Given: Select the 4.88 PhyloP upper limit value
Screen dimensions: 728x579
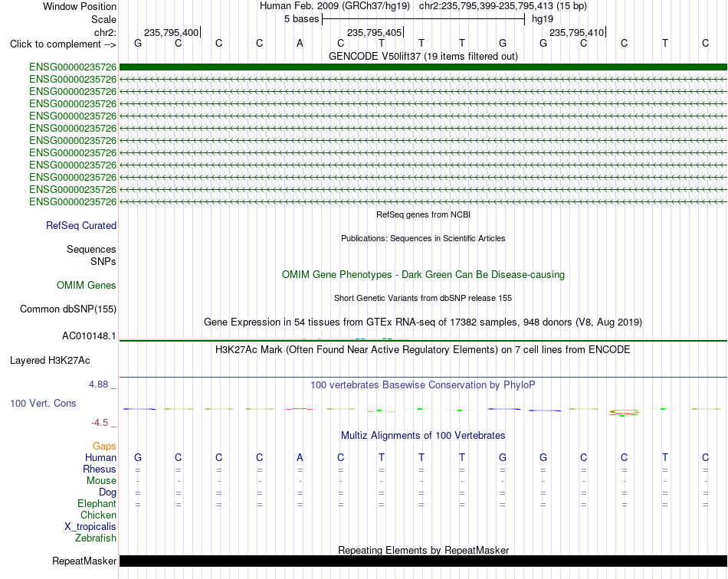Looking at the screenshot, I should tap(98, 384).
